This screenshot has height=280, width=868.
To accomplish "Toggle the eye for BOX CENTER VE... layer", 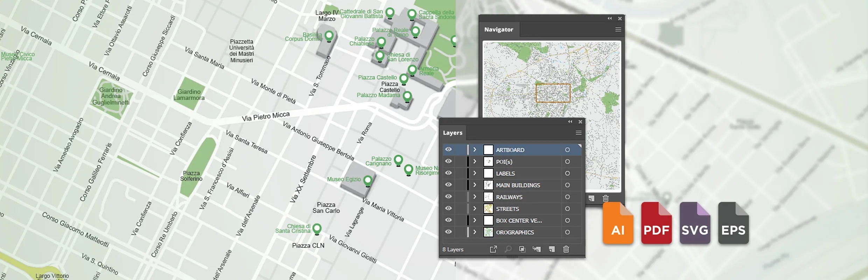I will [x=448, y=220].
